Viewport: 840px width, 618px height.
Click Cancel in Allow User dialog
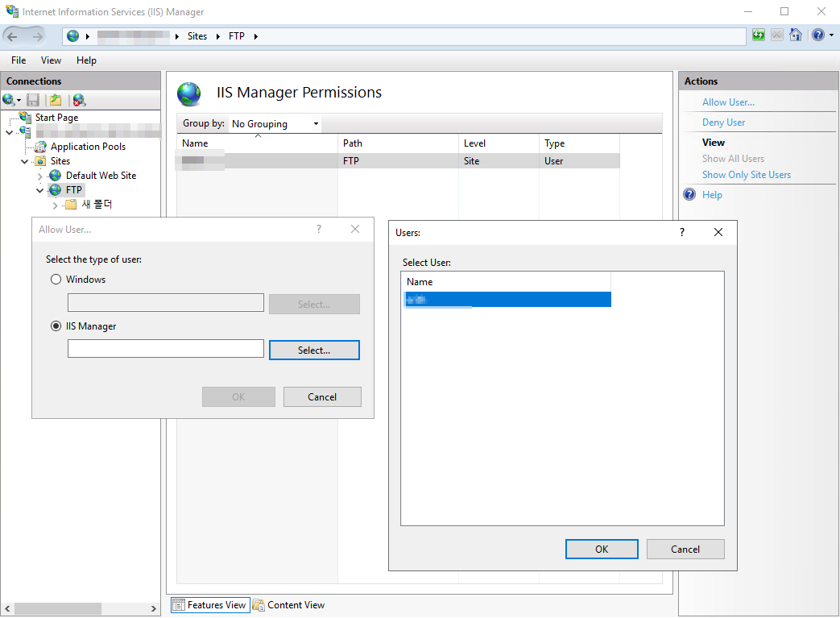[x=322, y=396]
